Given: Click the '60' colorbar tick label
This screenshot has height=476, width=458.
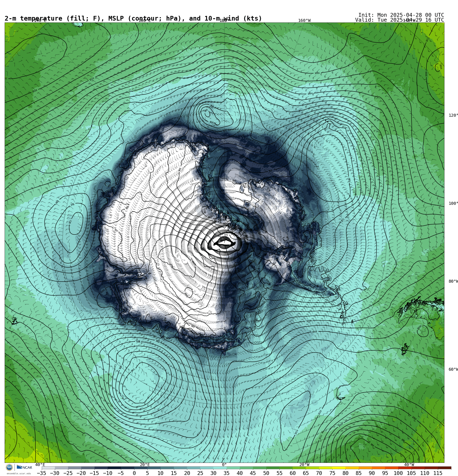Looking at the screenshot, I should [292, 473].
